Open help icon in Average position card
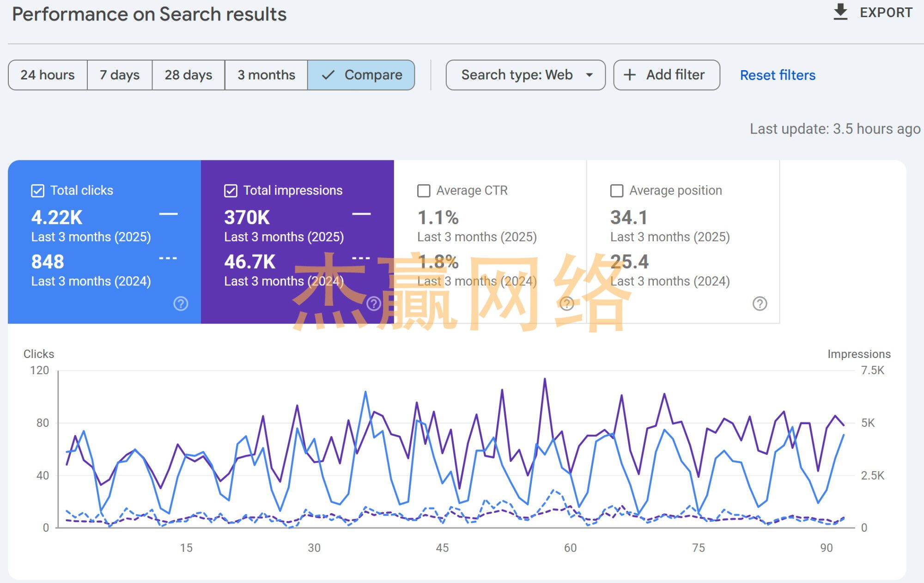The width and height of the screenshot is (924, 583). coord(760,304)
